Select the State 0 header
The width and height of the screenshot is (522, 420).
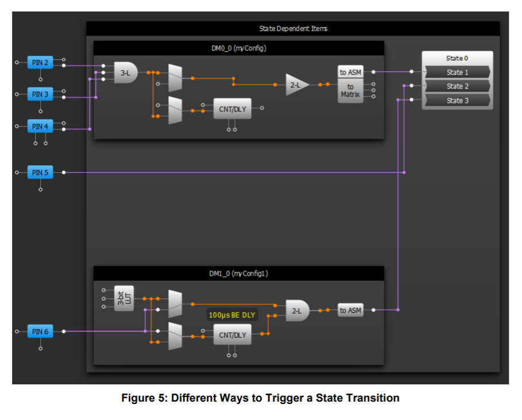coord(457,58)
